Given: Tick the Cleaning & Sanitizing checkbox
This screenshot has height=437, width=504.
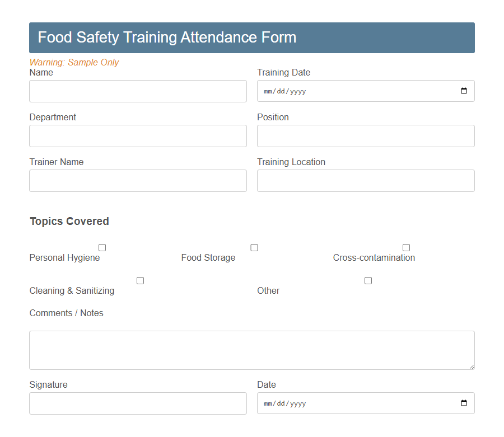Looking at the screenshot, I should pos(140,280).
